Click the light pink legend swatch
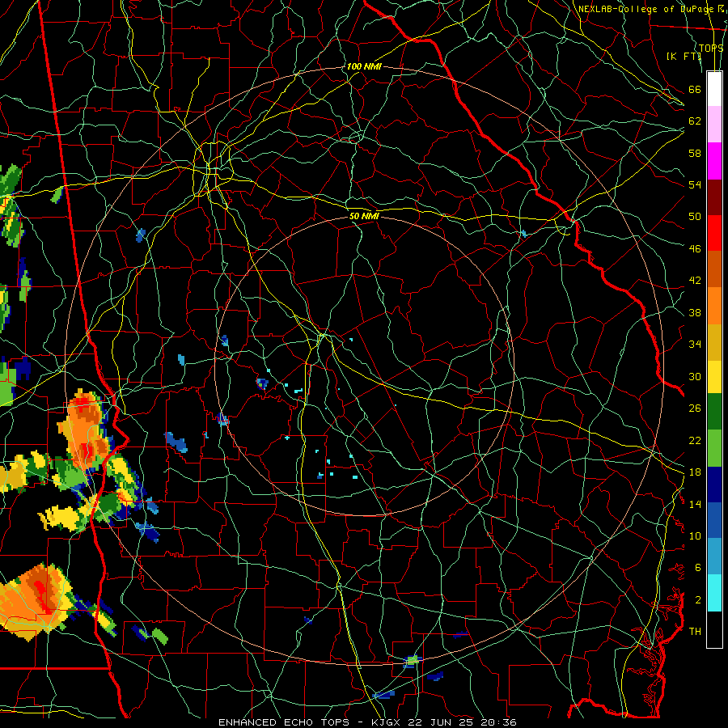Image resolution: width=728 pixels, height=728 pixels. pos(714,124)
